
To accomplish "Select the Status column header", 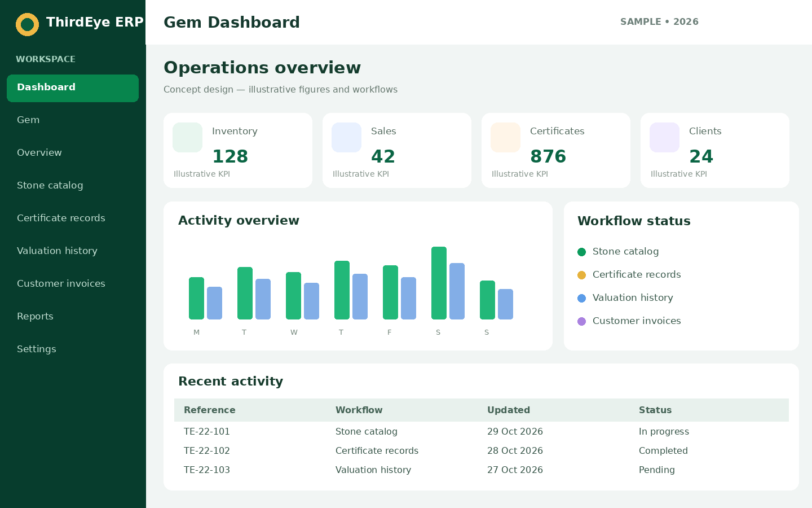I will tap(655, 410).
